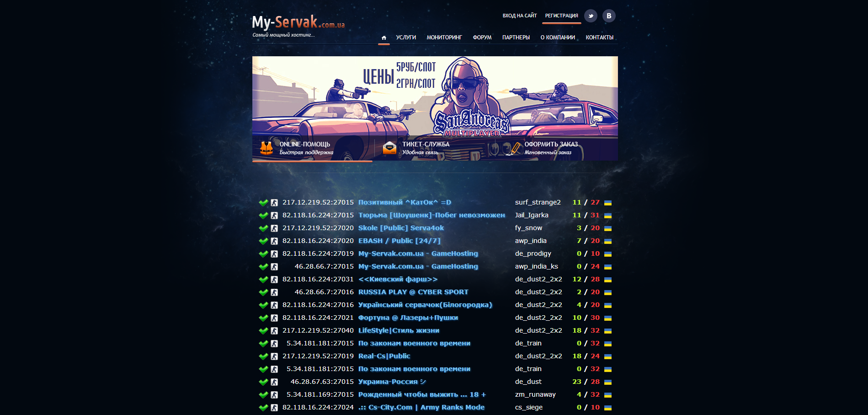Screen dimensions: 868x415
Task: Click Ukraine flag in zm_runaway row
Action: pos(608,395)
